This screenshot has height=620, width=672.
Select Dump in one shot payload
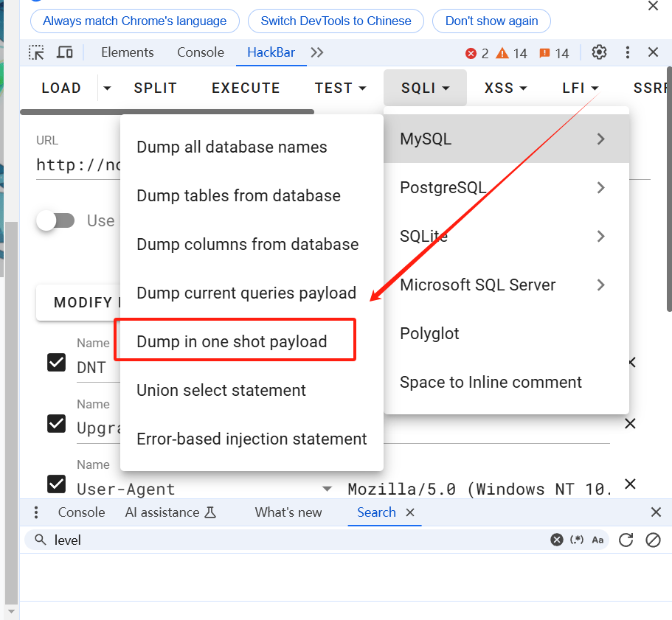coord(252,341)
